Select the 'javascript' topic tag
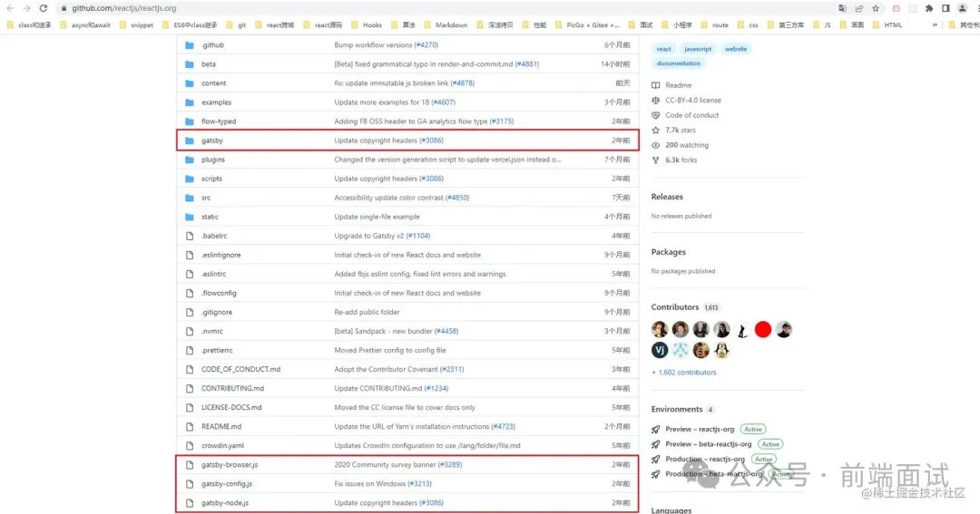 point(698,49)
